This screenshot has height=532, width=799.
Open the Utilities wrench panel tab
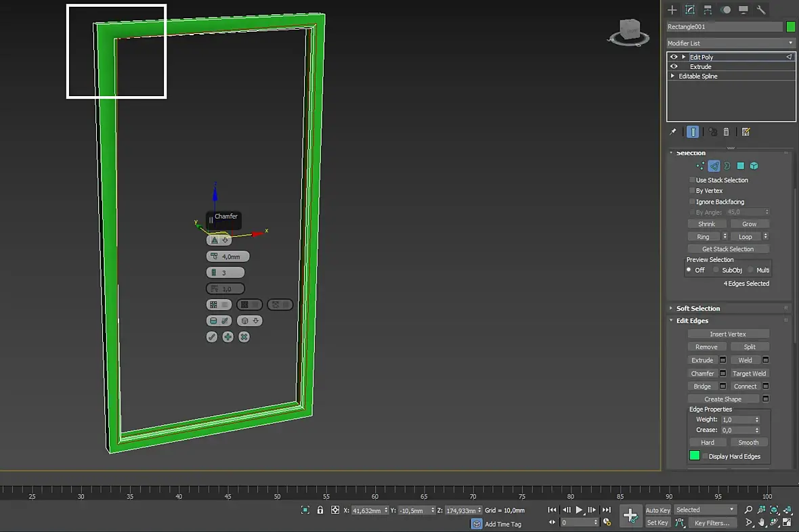tap(761, 9)
